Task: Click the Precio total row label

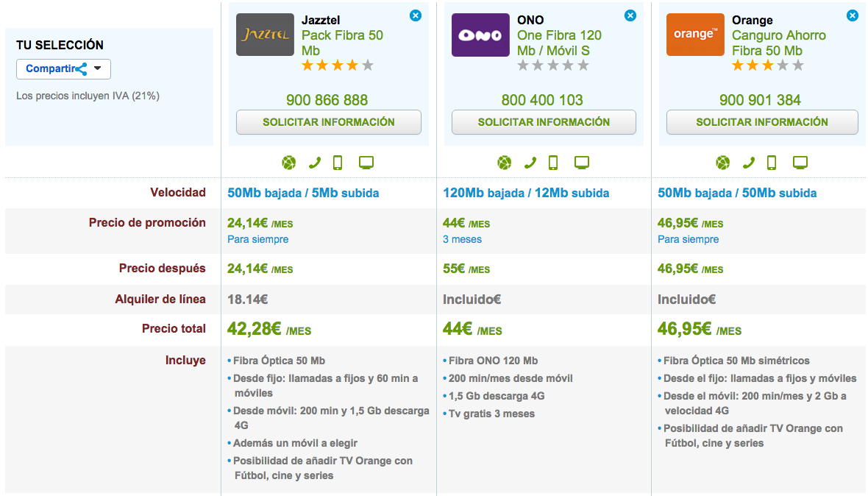Action: [174, 329]
